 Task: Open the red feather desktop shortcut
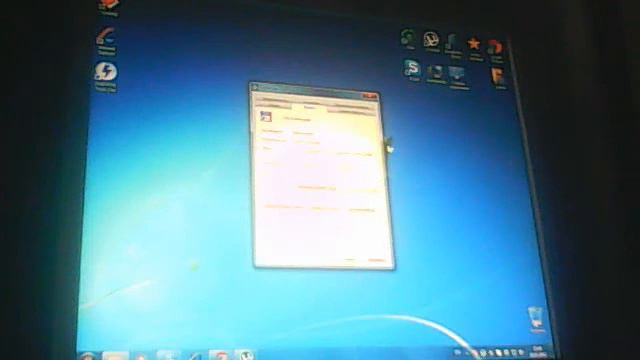point(106,41)
